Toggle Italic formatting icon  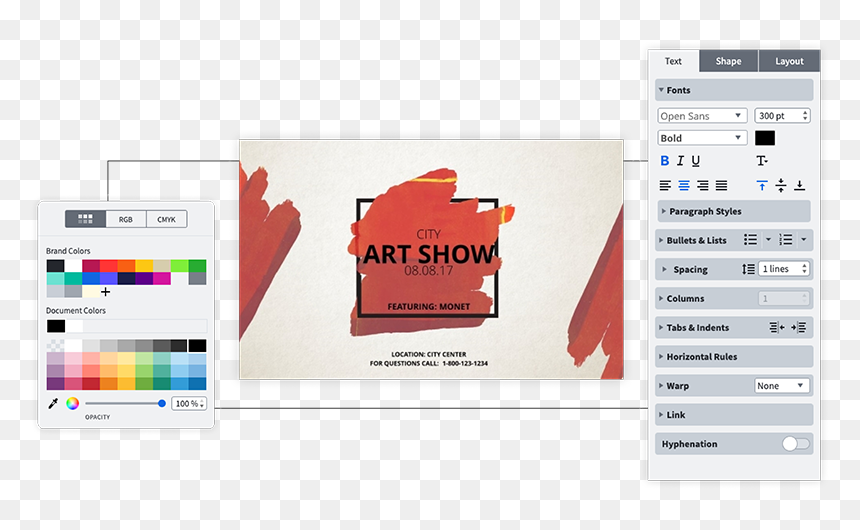(680, 161)
